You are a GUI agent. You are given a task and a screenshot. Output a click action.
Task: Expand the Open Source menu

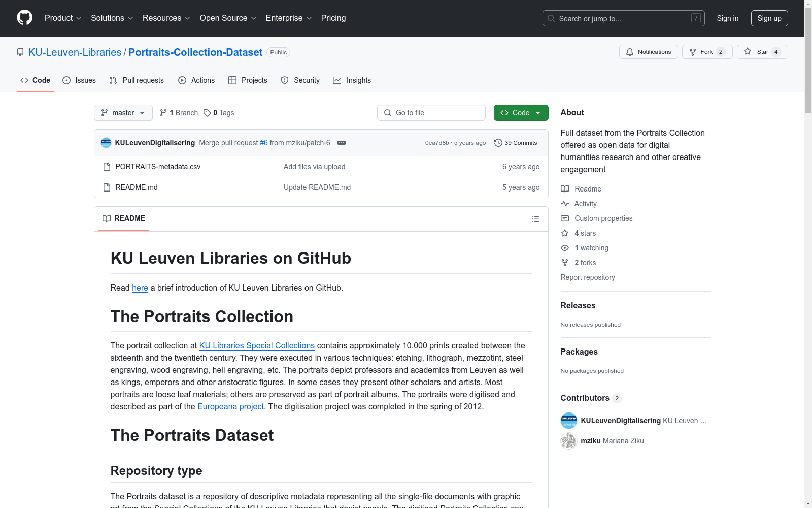pyautogui.click(x=228, y=18)
